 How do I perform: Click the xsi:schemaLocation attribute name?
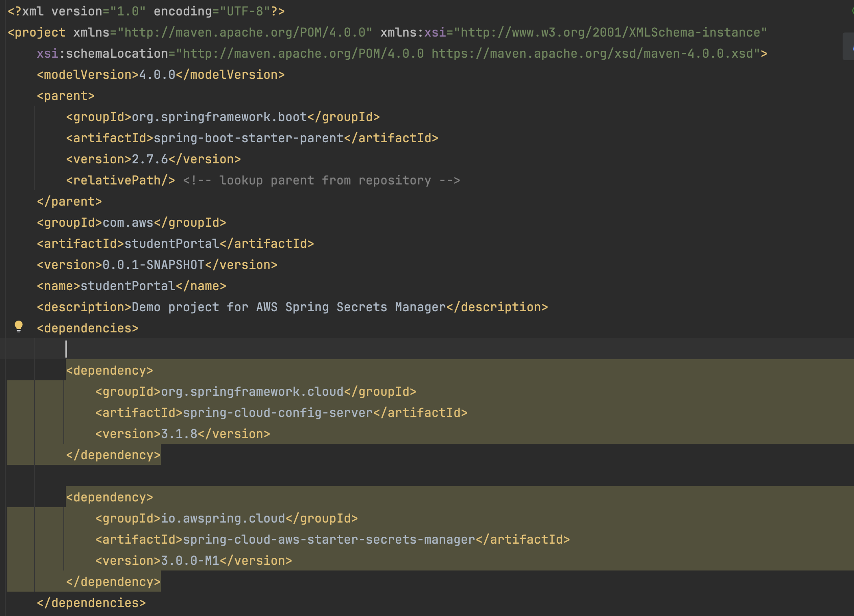[x=102, y=54]
